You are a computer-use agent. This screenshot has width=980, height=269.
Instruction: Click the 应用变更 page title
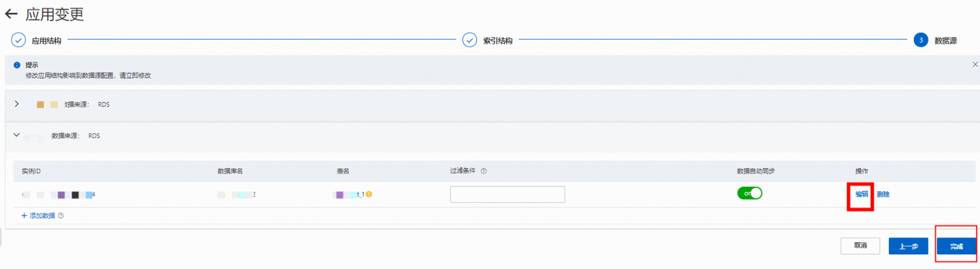[x=55, y=14]
